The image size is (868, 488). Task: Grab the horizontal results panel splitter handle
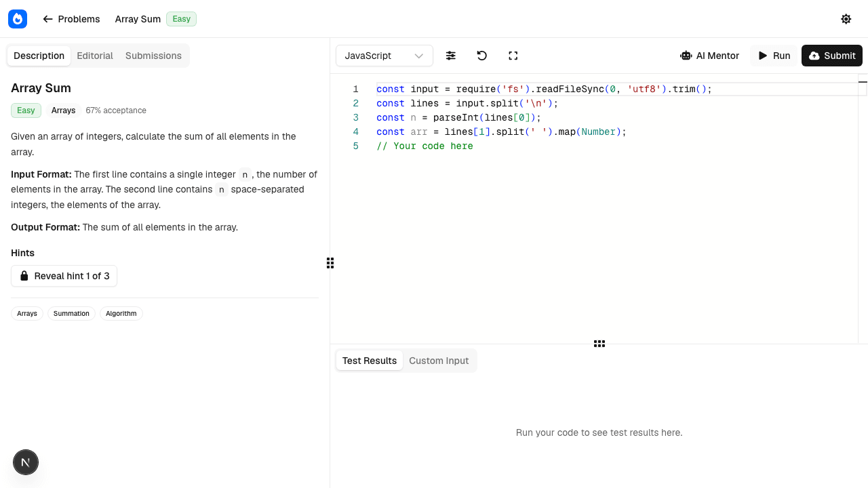pos(599,344)
